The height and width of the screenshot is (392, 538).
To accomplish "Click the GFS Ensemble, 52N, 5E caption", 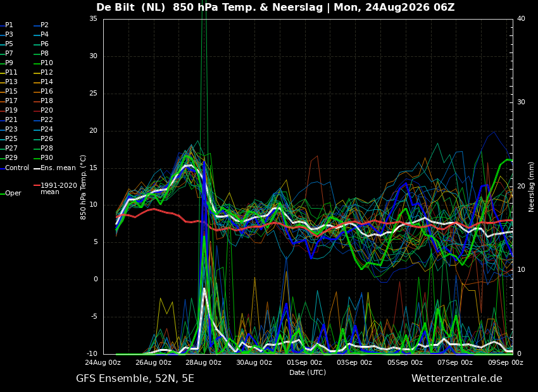I will click(135, 379).
